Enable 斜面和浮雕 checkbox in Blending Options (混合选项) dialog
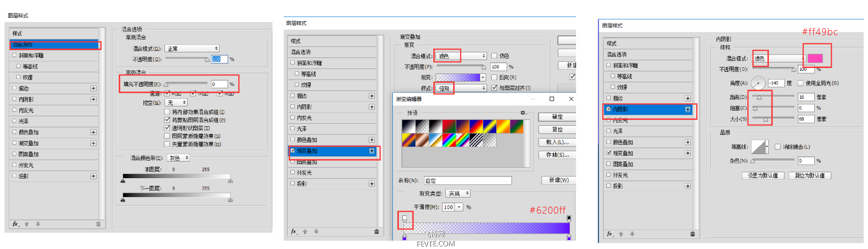The width and height of the screenshot is (868, 249). (14, 55)
